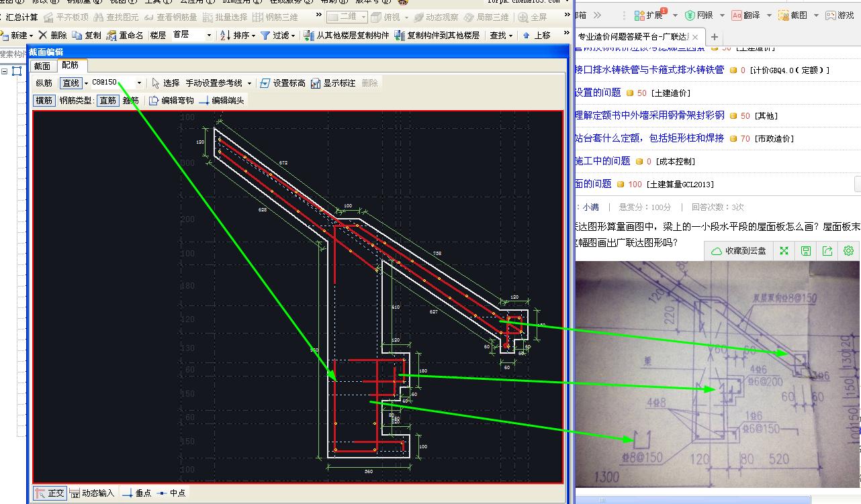The image size is (861, 504).
Task: Open link about 卡箍式排水铸铁管
Action: (x=649, y=69)
